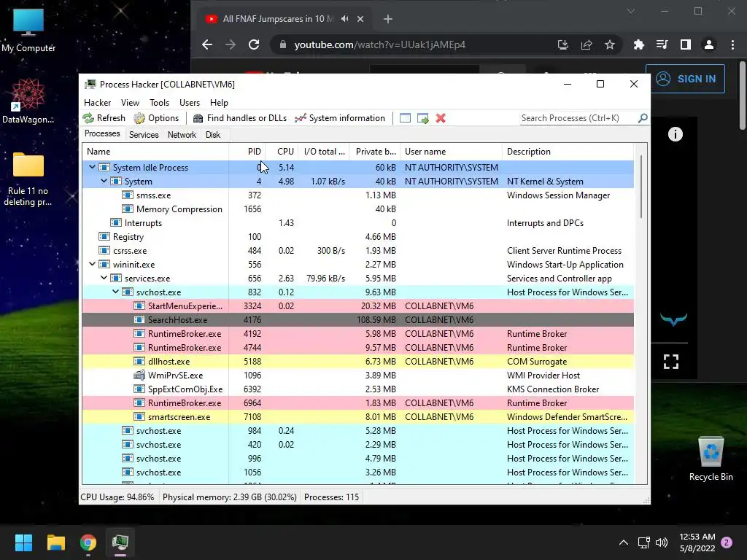This screenshot has height=560, width=747.
Task: Focus the Search Processes field
Action: pos(578,118)
